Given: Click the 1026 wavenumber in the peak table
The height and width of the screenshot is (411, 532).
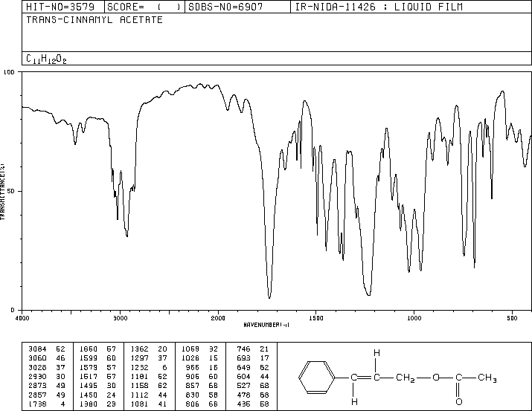Looking at the screenshot, I should (190, 358).
